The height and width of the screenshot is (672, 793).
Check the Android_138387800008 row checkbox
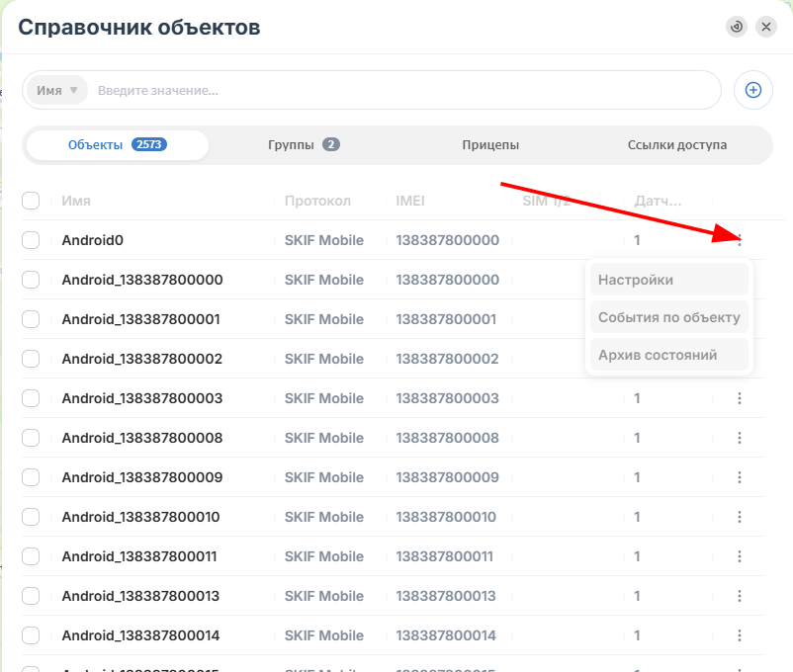pyautogui.click(x=31, y=438)
